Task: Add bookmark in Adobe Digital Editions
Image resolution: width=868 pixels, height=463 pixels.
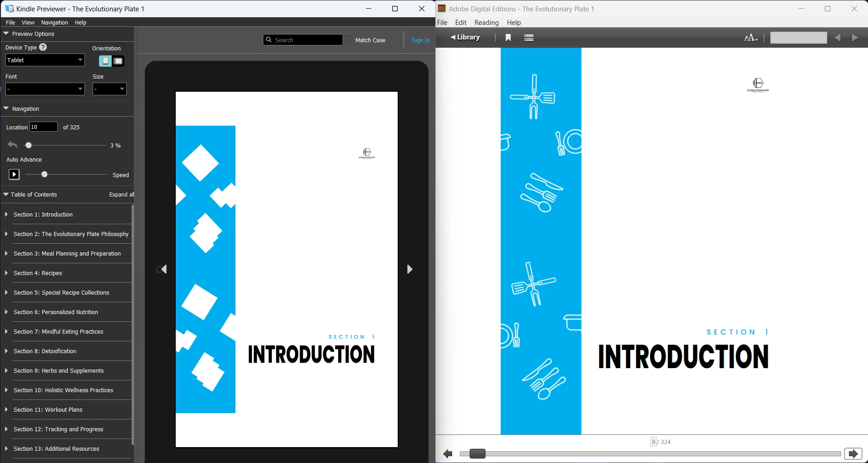Action: pos(508,38)
